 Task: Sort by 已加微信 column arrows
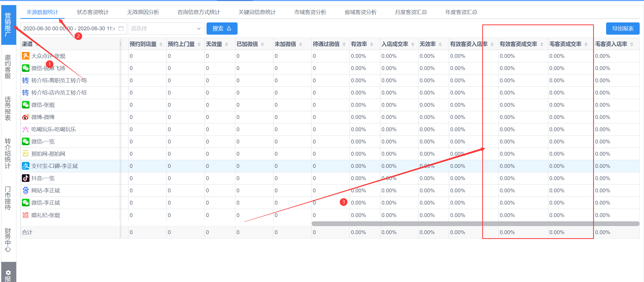[262, 44]
